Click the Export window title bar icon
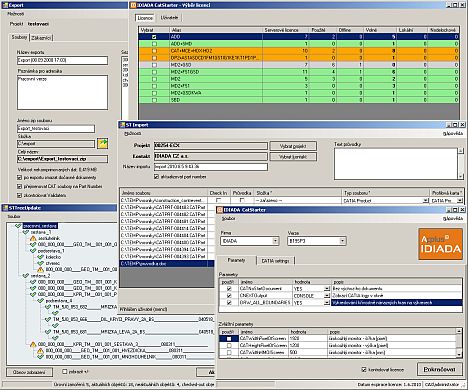The image size is (468, 390). 5,5
